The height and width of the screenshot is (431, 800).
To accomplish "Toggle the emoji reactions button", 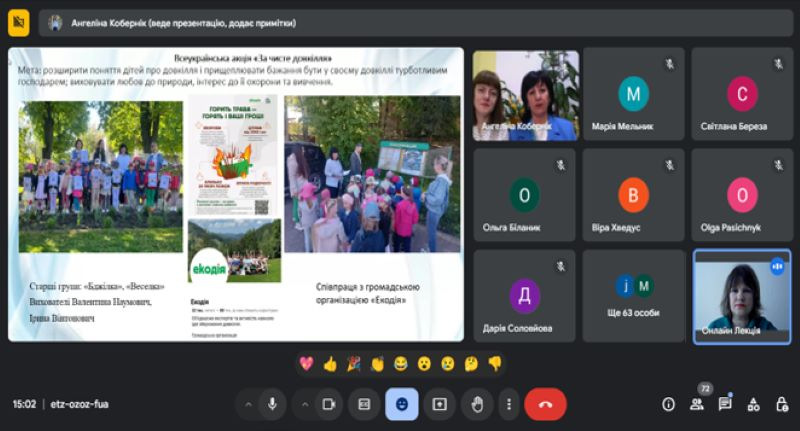I will pyautogui.click(x=402, y=404).
